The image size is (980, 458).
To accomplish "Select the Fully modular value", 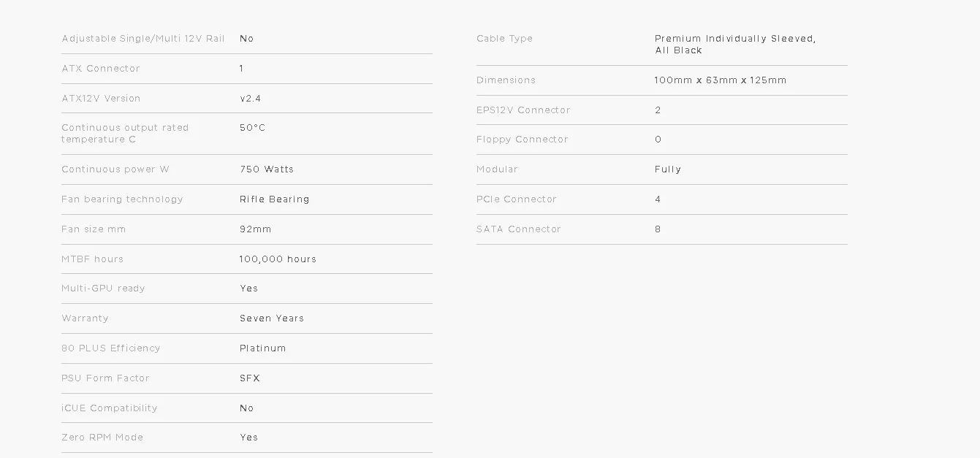I will (x=667, y=169).
